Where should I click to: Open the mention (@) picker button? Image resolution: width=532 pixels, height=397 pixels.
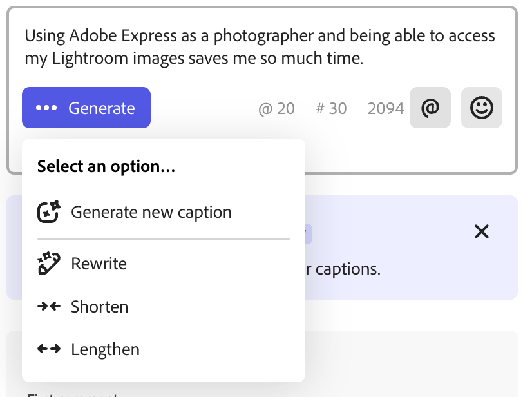pyautogui.click(x=430, y=108)
